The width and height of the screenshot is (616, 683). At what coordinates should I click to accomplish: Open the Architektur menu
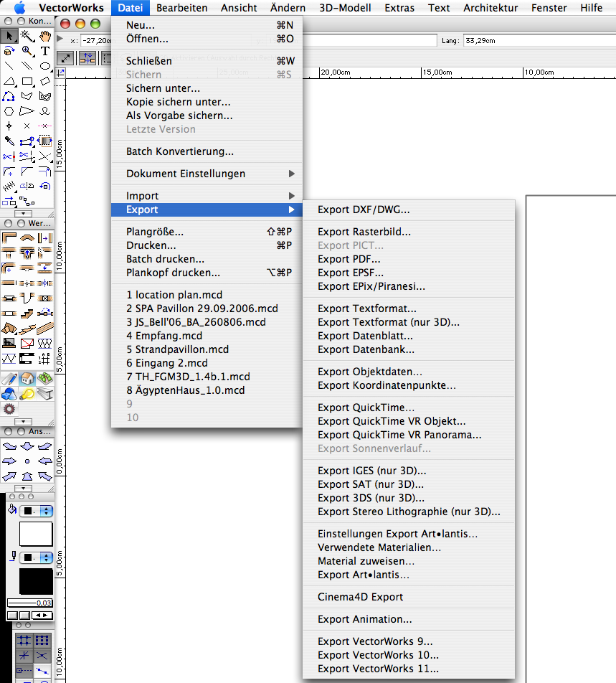pos(491,8)
